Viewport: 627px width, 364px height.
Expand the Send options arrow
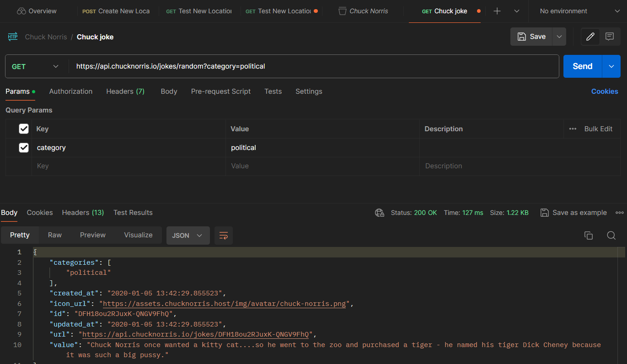coord(611,66)
